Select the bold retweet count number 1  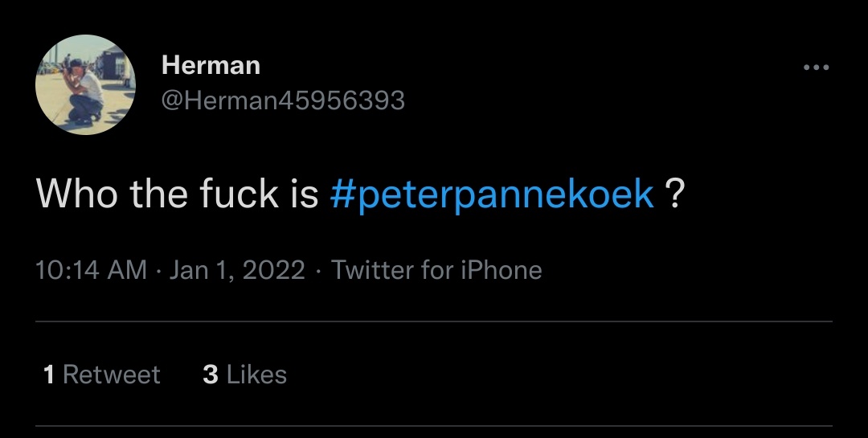(49, 375)
